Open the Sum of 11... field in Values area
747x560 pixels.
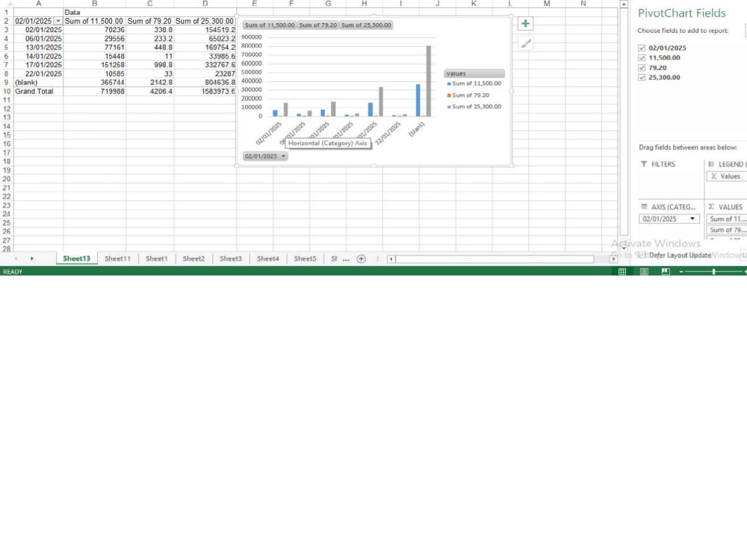(x=727, y=219)
